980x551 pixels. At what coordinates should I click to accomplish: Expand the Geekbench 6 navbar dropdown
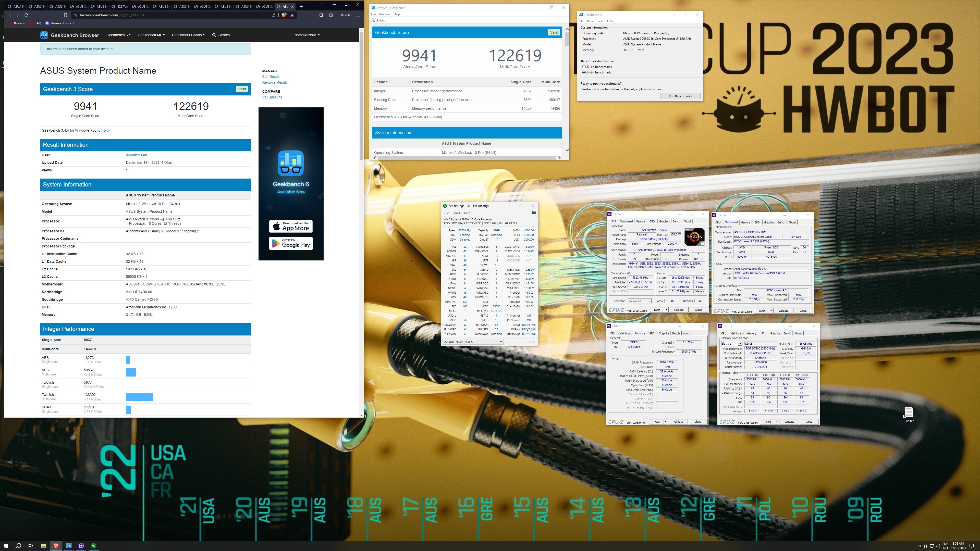(118, 35)
